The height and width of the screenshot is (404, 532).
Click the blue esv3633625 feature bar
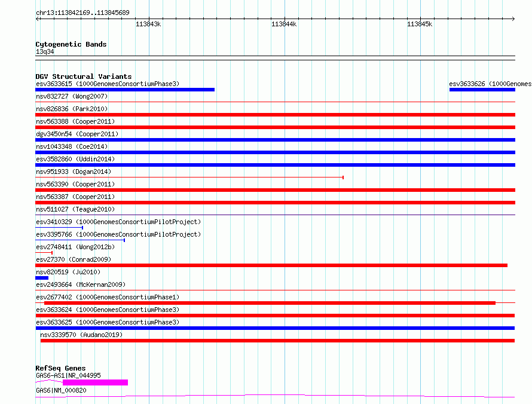(275, 328)
